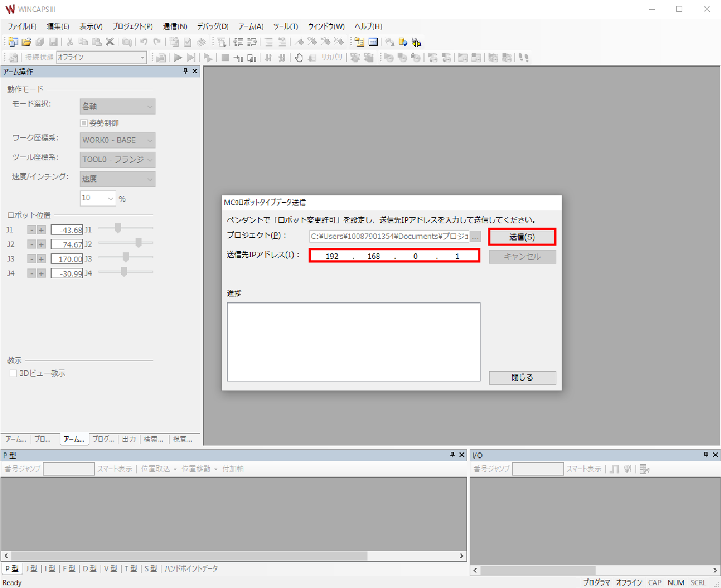
Task: Click the J1 robot position slider
Action: click(x=118, y=228)
